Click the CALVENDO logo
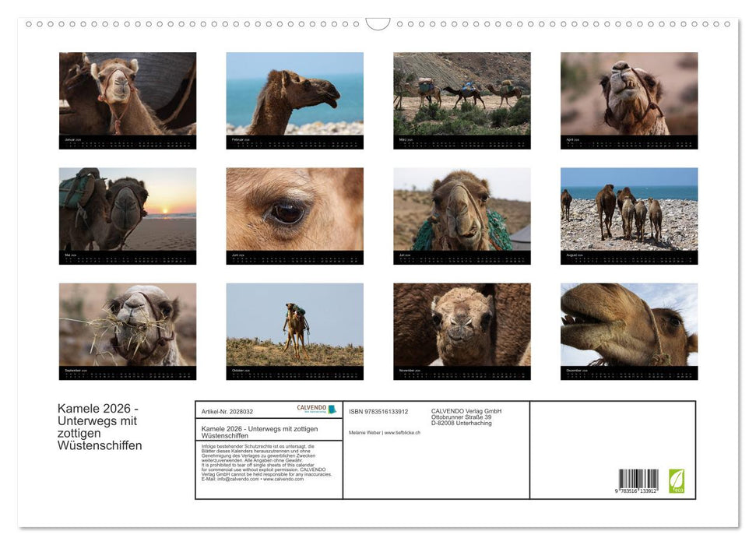This screenshot has width=756, height=545. [x=316, y=410]
